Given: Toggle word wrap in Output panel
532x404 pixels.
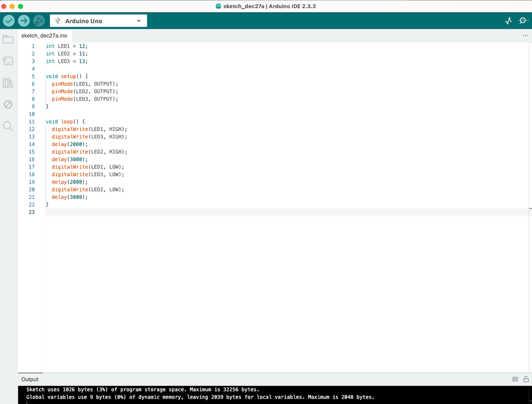Looking at the screenshot, I should pyautogui.click(x=515, y=379).
